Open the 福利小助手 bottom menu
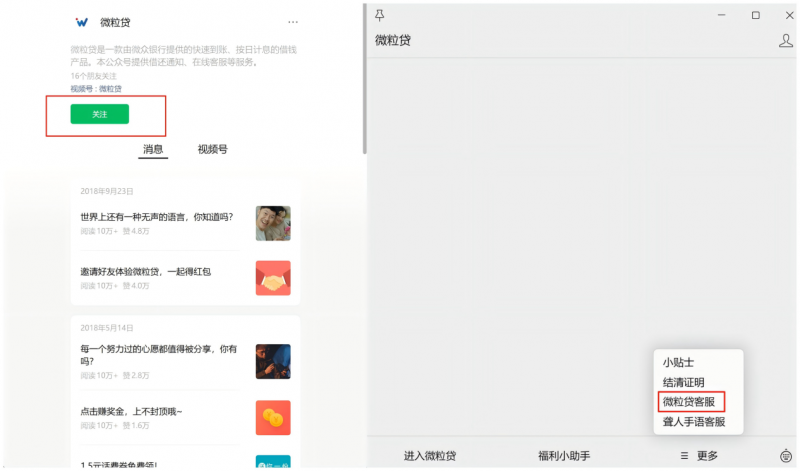800x471 pixels. (564, 455)
